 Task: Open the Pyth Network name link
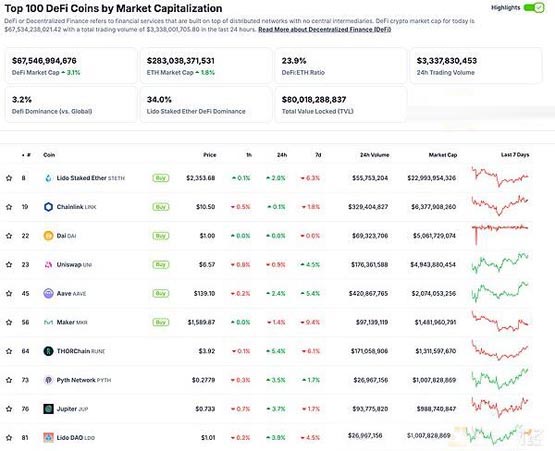click(x=84, y=380)
